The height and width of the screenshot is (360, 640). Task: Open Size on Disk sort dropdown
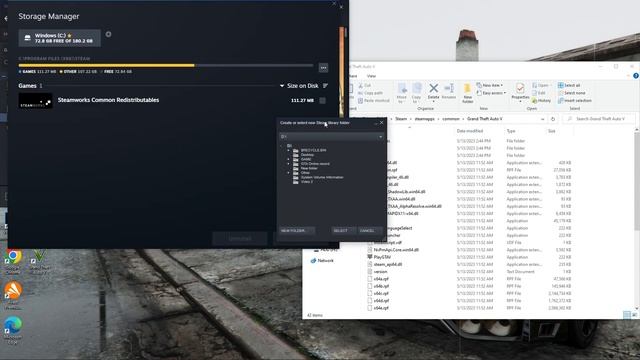(299, 86)
